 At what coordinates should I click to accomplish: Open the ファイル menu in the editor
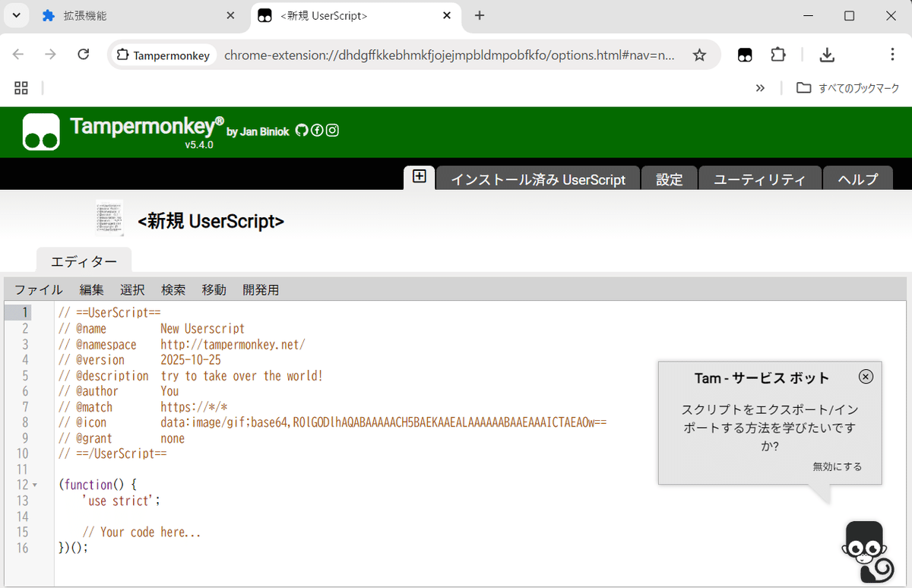point(38,289)
